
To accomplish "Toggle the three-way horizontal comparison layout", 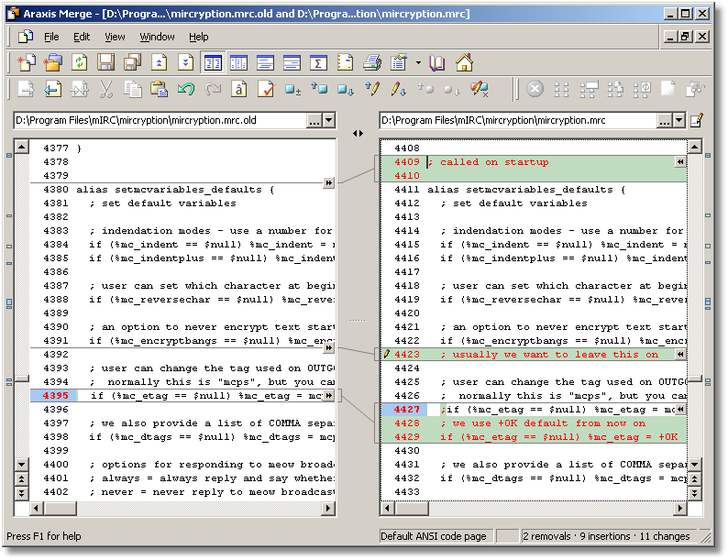I will (x=292, y=62).
